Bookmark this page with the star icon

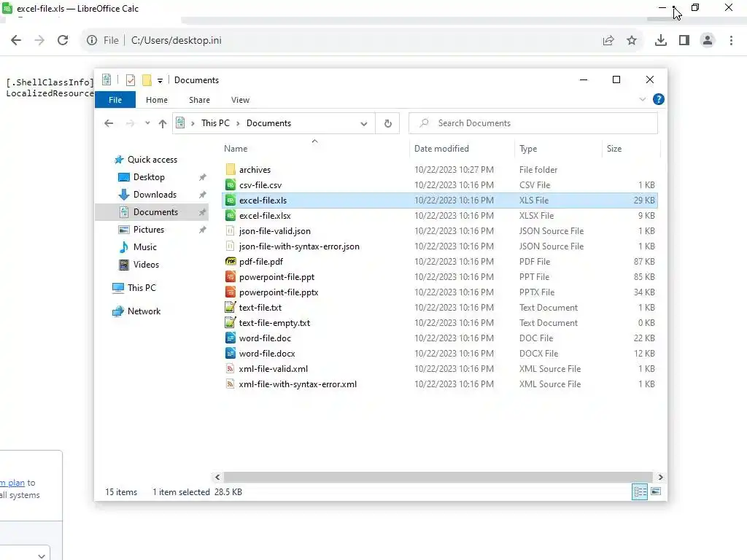pyautogui.click(x=632, y=41)
